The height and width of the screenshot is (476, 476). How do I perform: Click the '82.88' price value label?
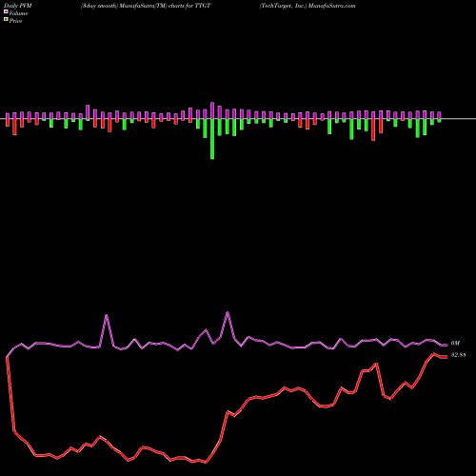(458, 355)
